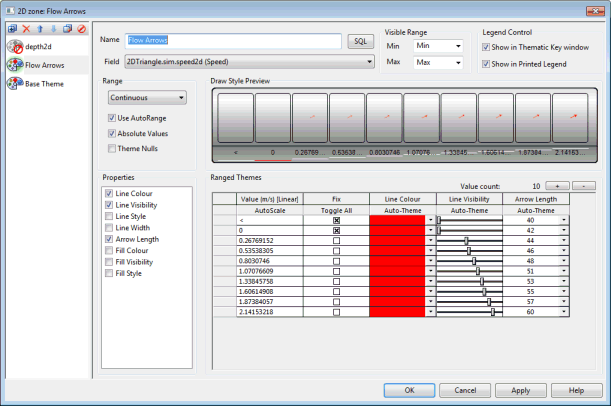Enable Fill Visibility property checkbox
Screen dimensions: 611x406
109,262
